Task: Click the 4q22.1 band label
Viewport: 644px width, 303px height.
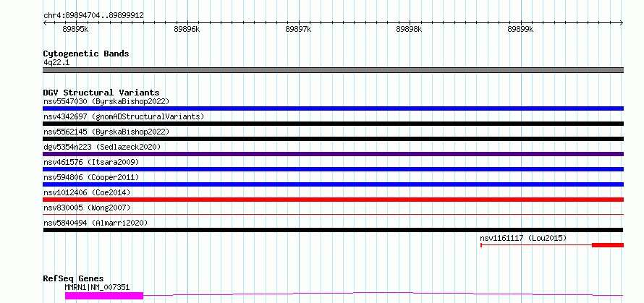Action: click(56, 62)
